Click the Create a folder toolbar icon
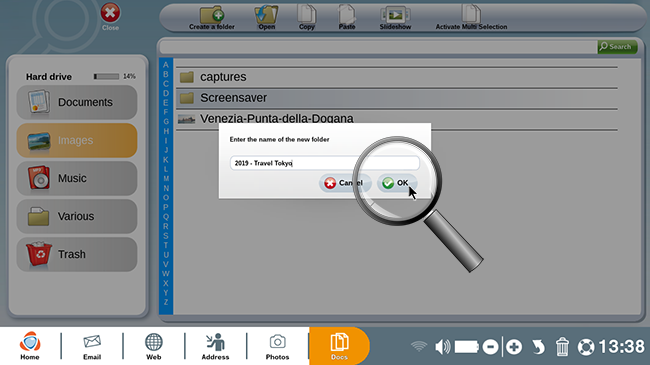 [x=212, y=18]
